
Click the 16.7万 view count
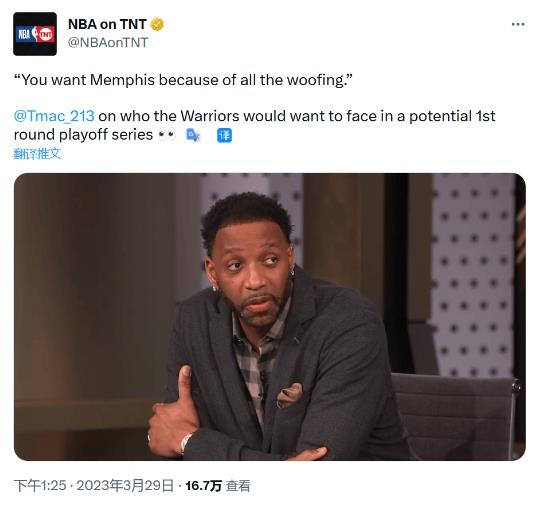coord(203,486)
